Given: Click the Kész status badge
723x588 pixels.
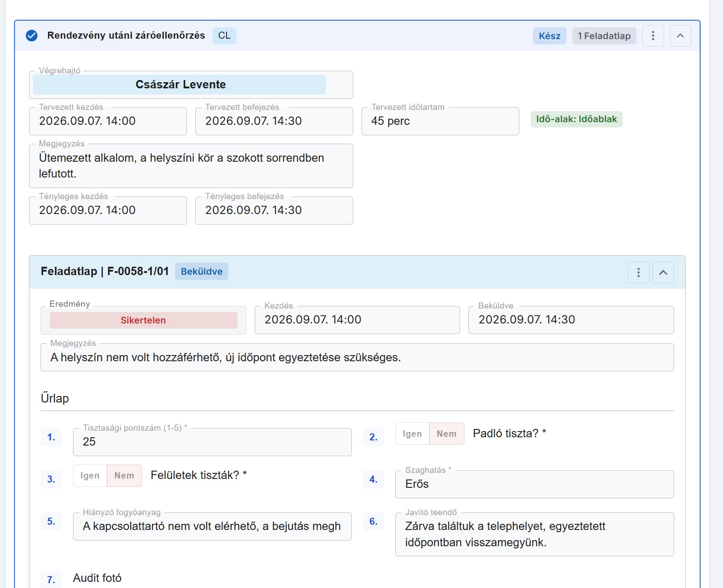Looking at the screenshot, I should [x=550, y=36].
